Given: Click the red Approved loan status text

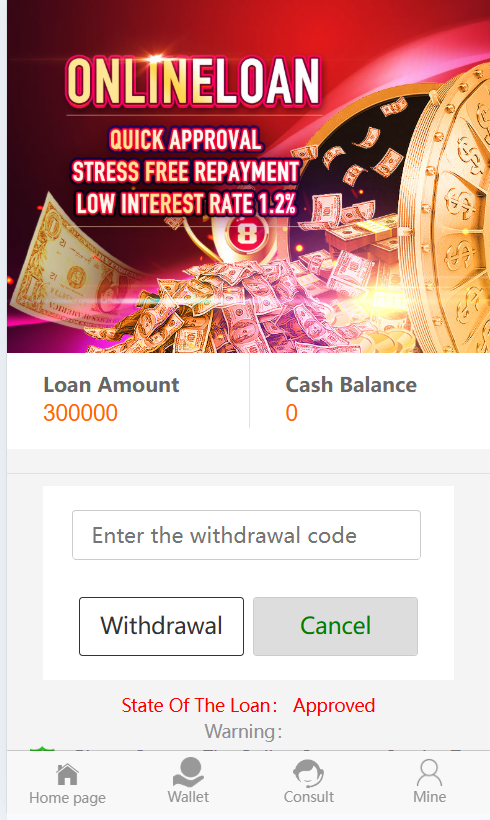Looking at the screenshot, I should point(334,705).
